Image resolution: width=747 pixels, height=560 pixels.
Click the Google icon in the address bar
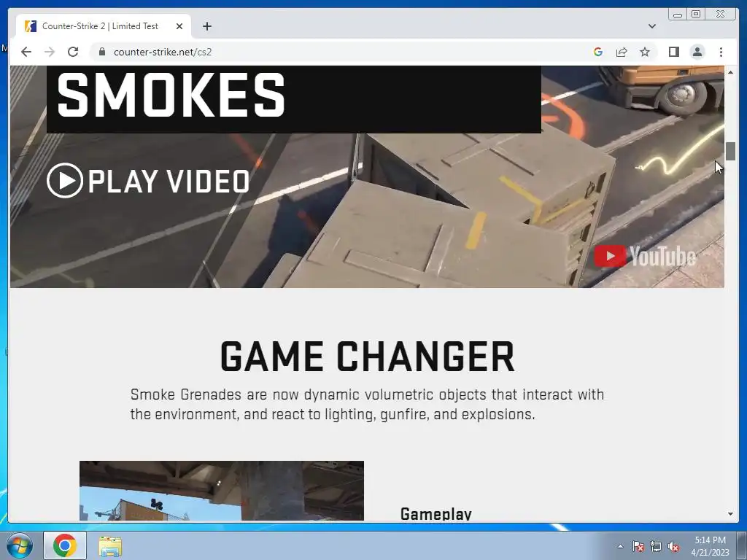598,52
